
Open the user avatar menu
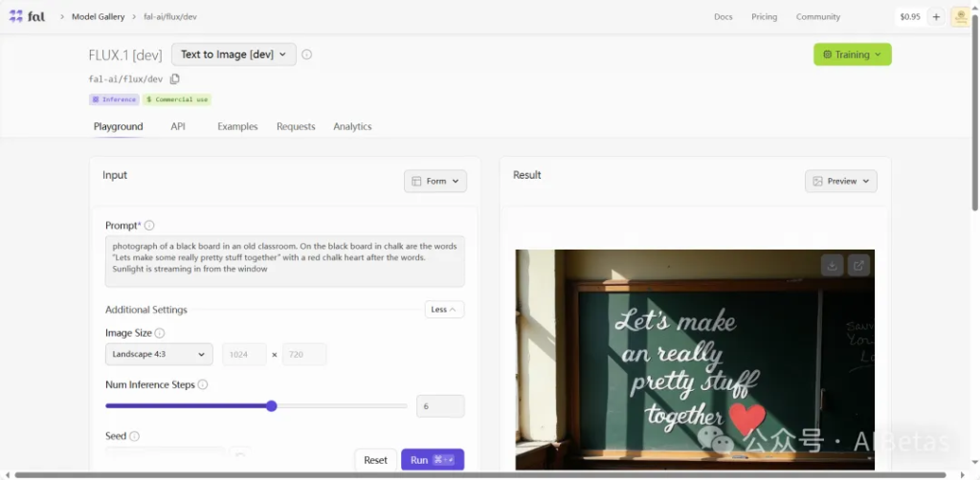(x=959, y=16)
